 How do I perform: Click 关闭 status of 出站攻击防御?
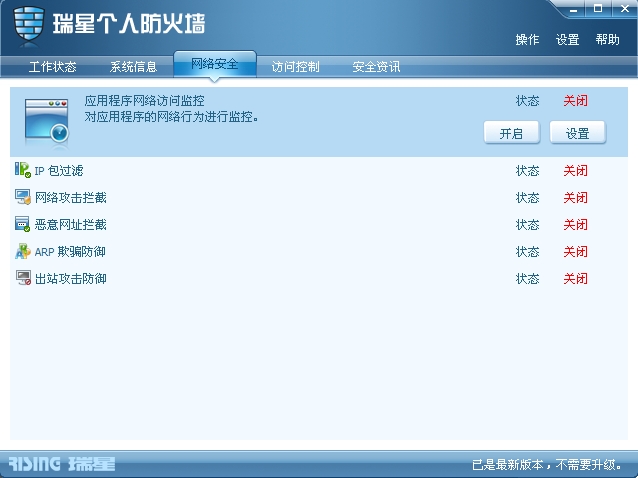coord(576,279)
